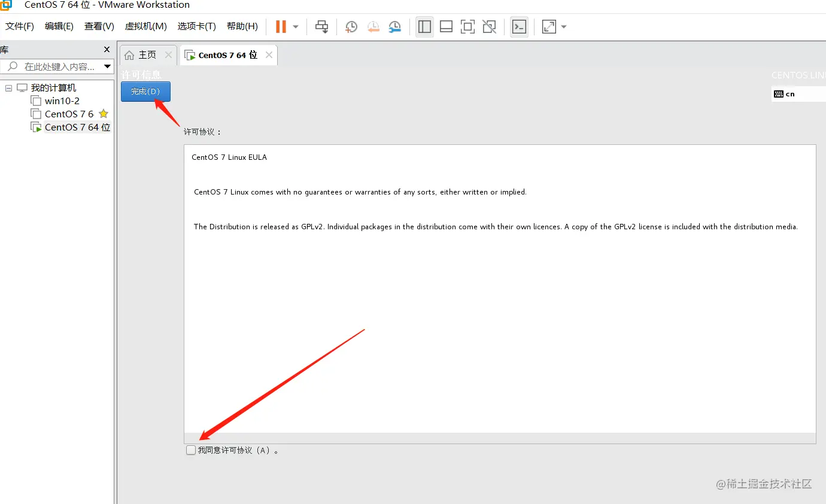Click the revert to snapshot icon
This screenshot has width=826, height=504.
(373, 27)
